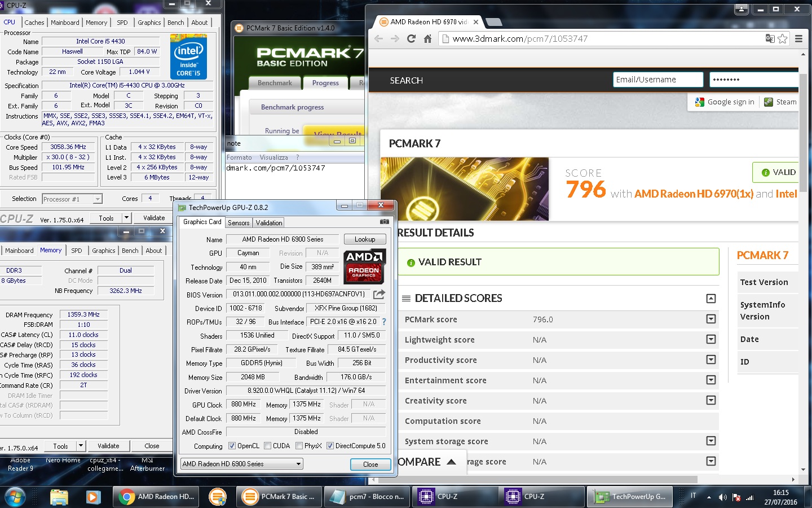The image size is (812, 508).
Task: Open Tools dropdown arrow in upper CPU-Z
Action: coord(126,217)
